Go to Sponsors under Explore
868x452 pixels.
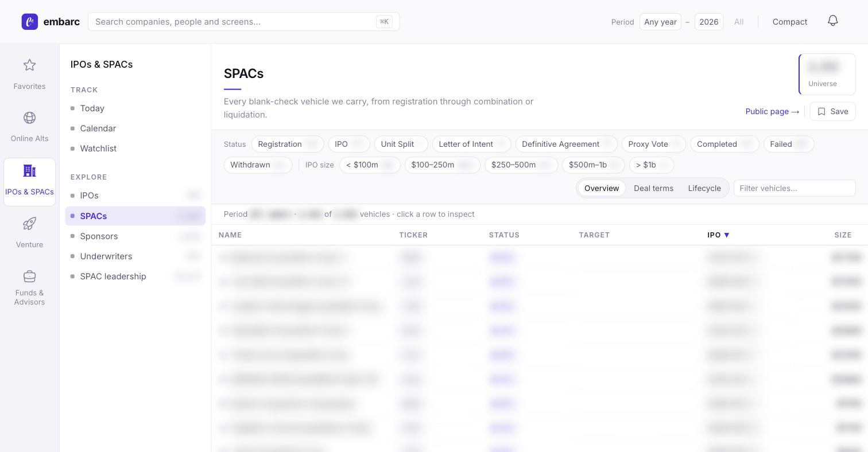point(135,236)
